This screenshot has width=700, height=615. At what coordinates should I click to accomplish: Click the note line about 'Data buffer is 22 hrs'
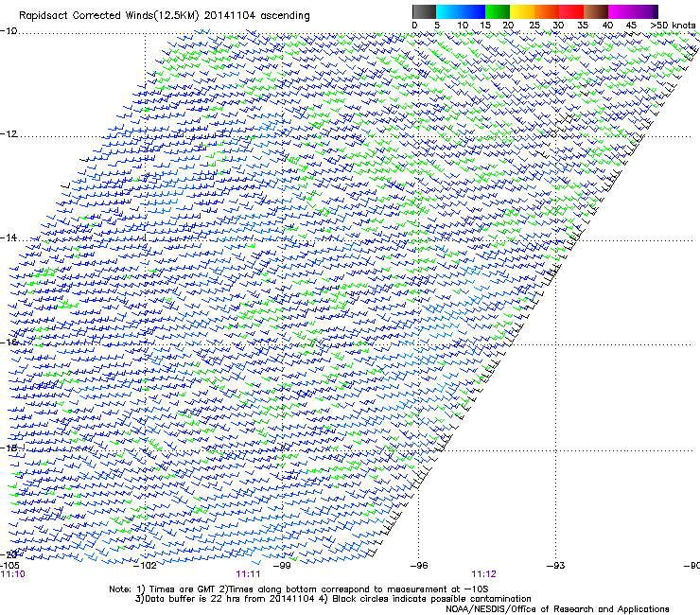click(333, 599)
